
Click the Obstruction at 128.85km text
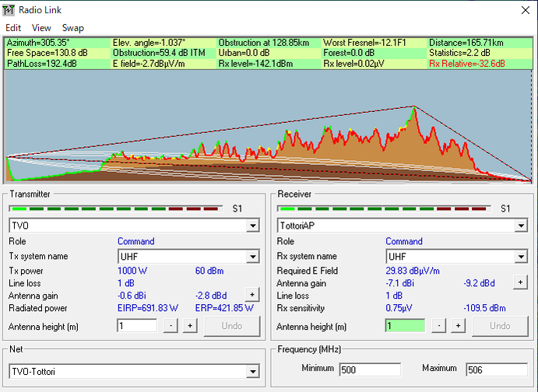264,43
